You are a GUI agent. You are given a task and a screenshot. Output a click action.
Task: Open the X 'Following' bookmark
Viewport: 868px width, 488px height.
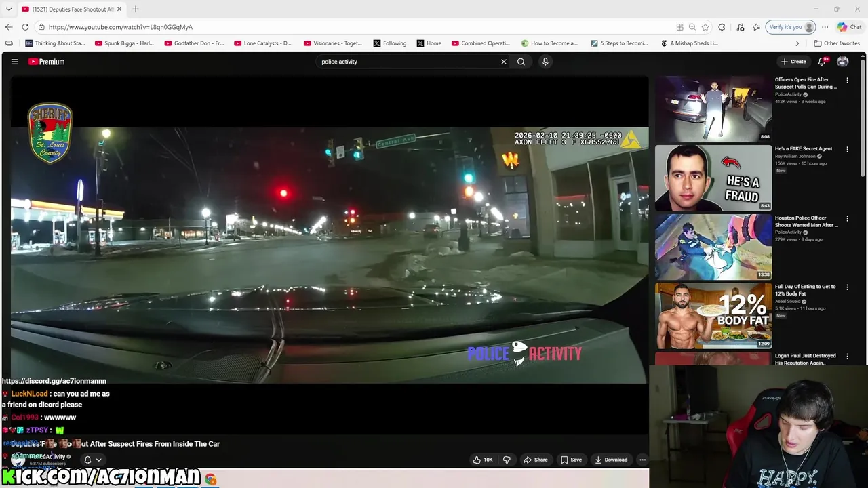[x=390, y=43]
